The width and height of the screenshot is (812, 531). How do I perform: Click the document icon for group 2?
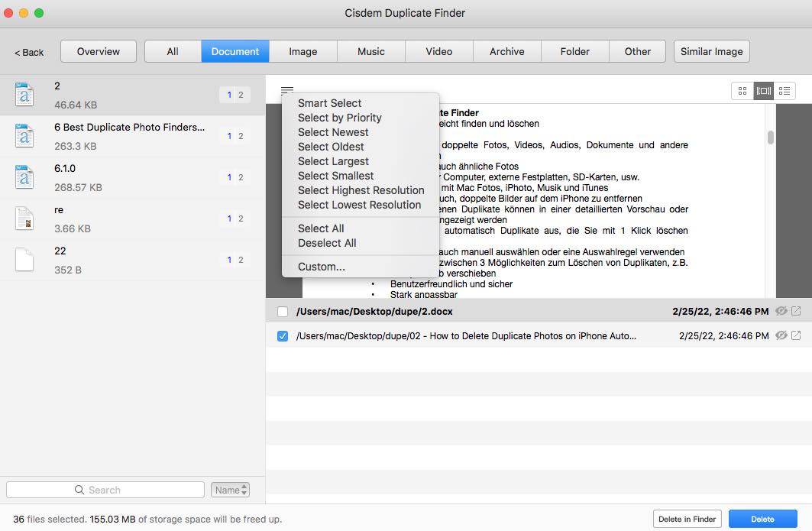[24, 94]
